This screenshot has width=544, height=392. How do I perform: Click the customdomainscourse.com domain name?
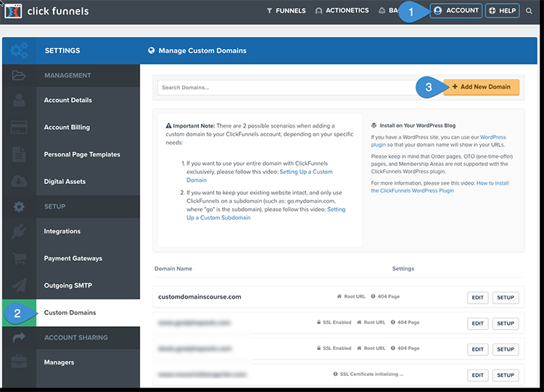(x=199, y=296)
